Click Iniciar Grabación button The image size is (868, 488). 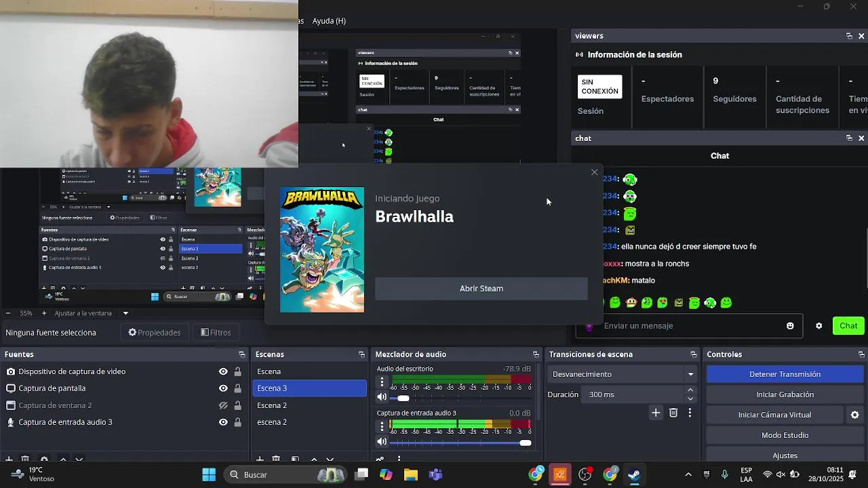pyautogui.click(x=785, y=394)
